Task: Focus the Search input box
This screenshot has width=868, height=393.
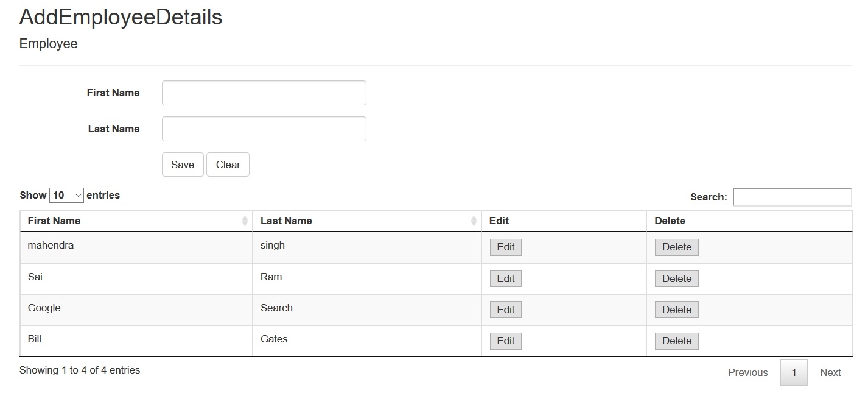Action: 792,197
